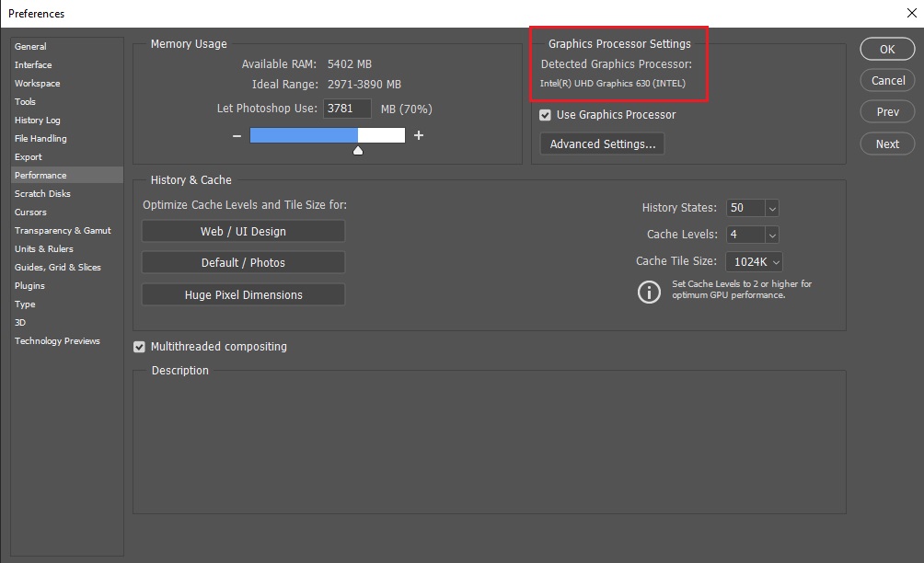
Task: Click the Next button
Action: pyautogui.click(x=886, y=144)
